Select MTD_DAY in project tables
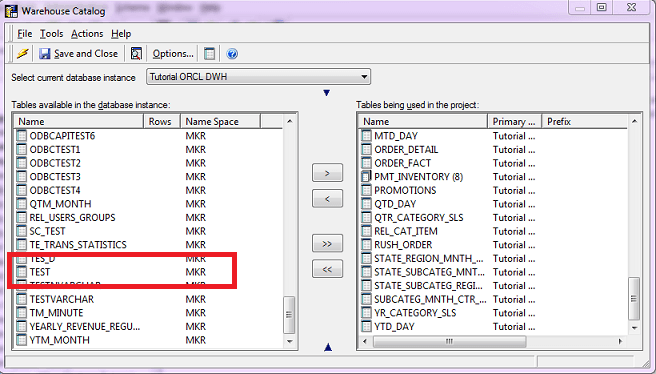 pyautogui.click(x=396, y=136)
